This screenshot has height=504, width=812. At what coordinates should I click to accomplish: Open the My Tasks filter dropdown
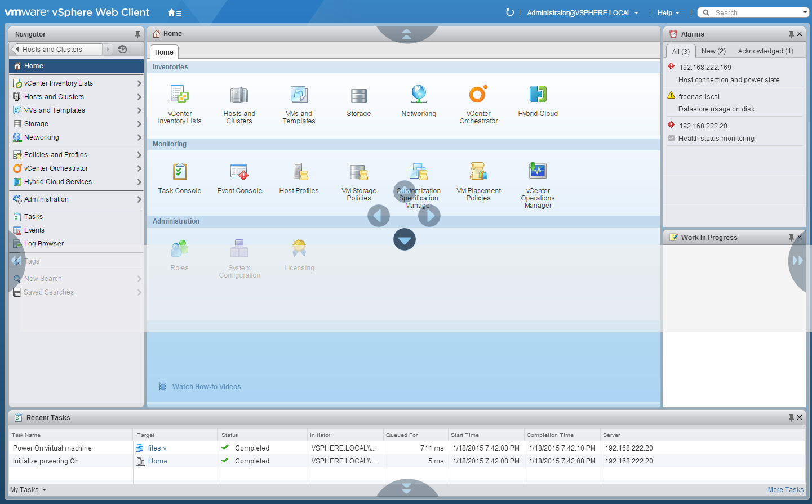point(28,490)
